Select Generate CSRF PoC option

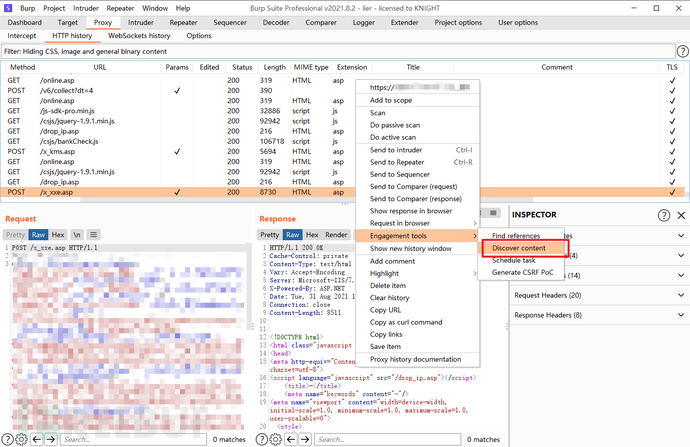coord(522,272)
